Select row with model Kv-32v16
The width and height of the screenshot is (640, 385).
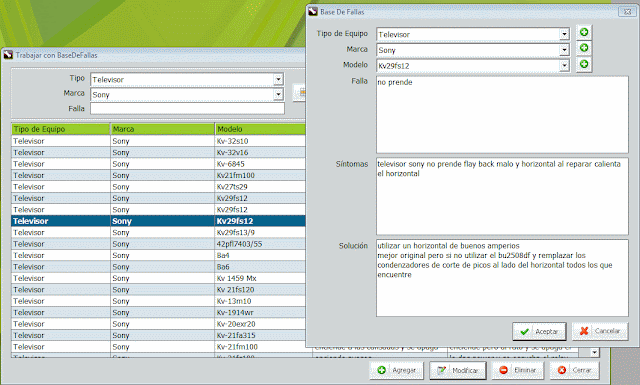(x=158, y=152)
